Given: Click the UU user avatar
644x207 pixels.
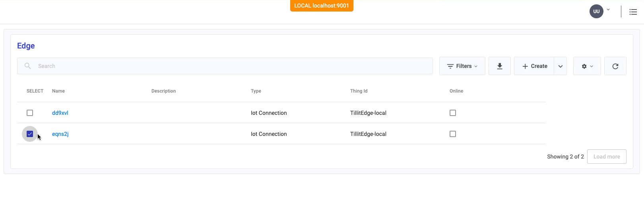Looking at the screenshot, I should click(x=596, y=12).
